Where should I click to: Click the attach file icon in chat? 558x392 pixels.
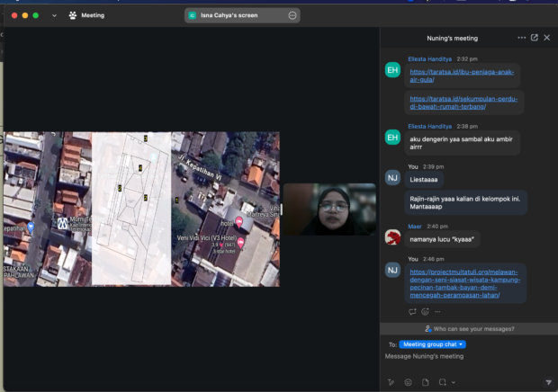point(425,382)
